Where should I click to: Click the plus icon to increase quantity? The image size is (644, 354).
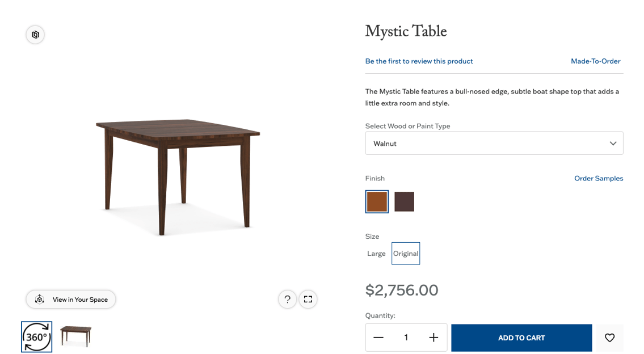point(433,337)
